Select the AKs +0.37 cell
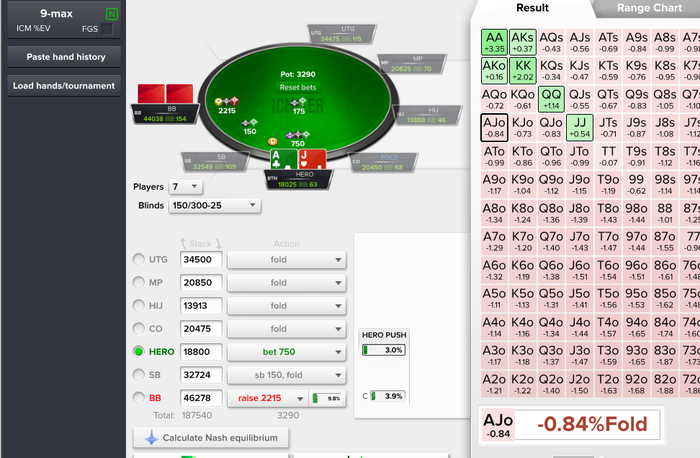The height and width of the screenshot is (458, 700). (x=522, y=42)
